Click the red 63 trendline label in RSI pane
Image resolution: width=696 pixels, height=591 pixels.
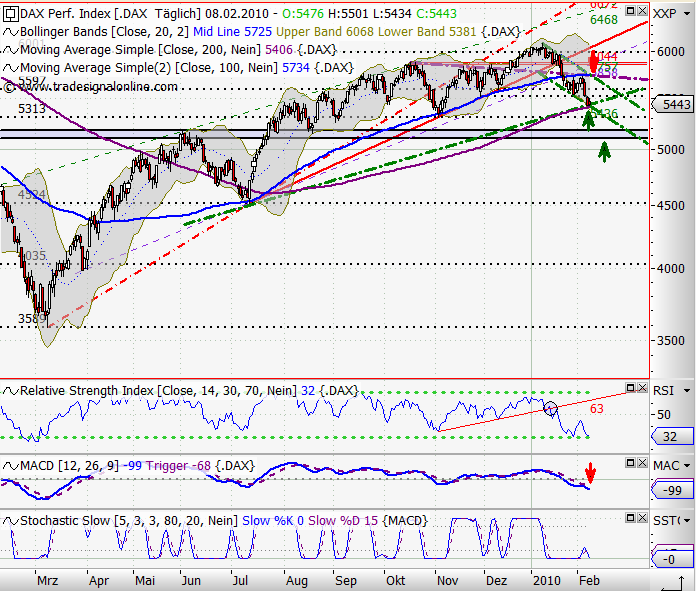597,409
